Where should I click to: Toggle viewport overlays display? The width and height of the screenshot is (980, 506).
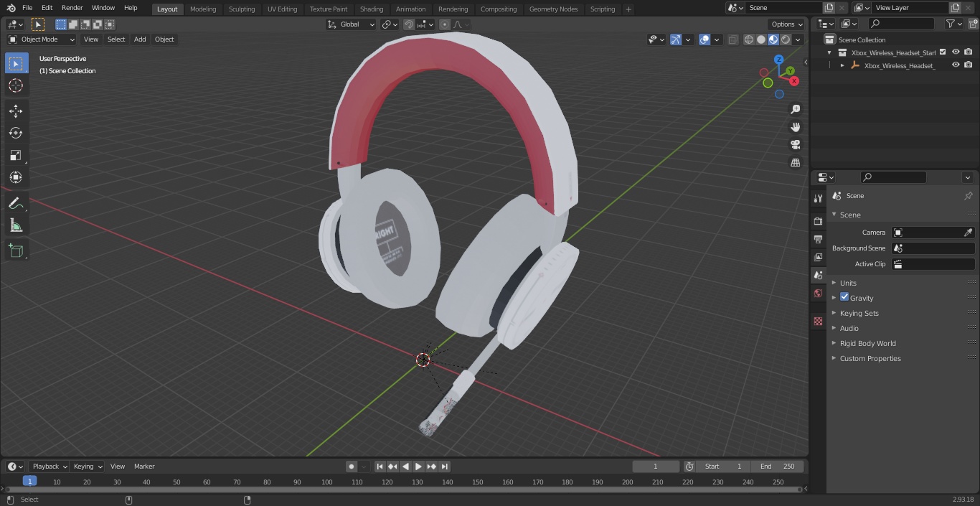pyautogui.click(x=705, y=39)
